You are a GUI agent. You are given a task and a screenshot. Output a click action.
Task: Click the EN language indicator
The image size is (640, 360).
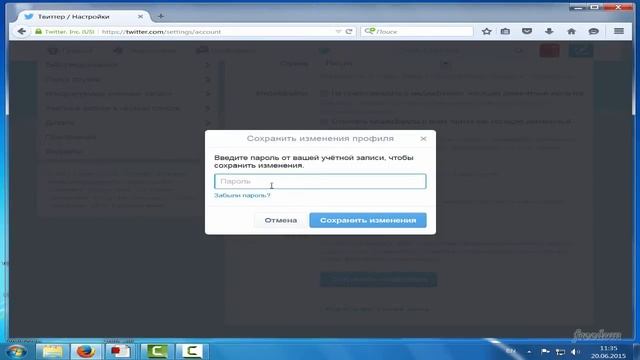(x=511, y=351)
